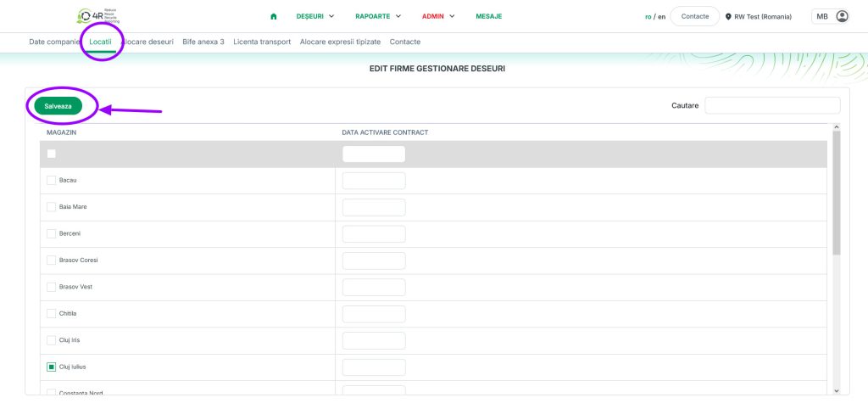The height and width of the screenshot is (409, 868).
Task: Open the RAPOARTE dropdown menu
Action: tap(378, 16)
